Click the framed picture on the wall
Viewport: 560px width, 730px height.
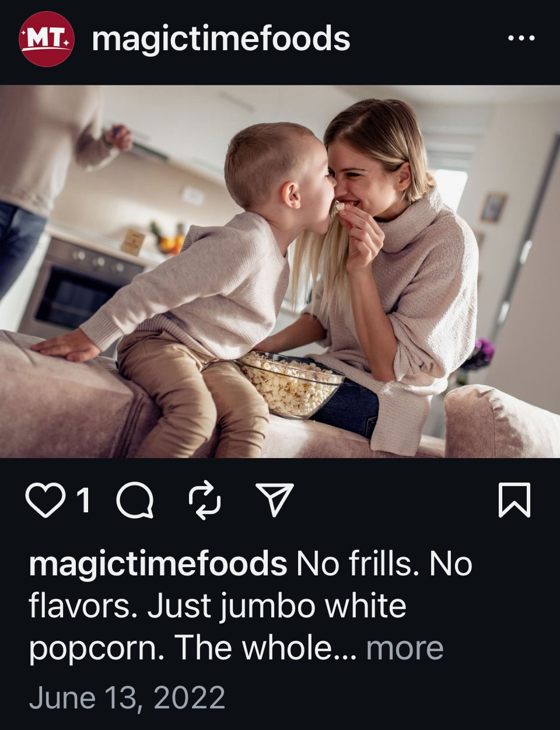click(494, 208)
